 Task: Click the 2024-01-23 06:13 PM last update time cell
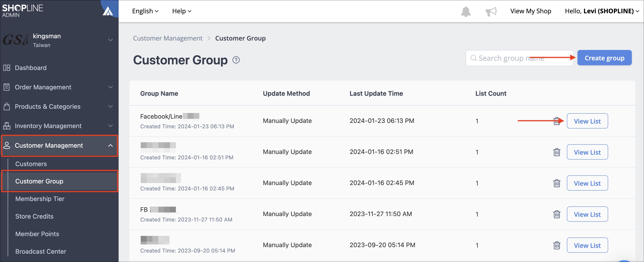click(382, 121)
